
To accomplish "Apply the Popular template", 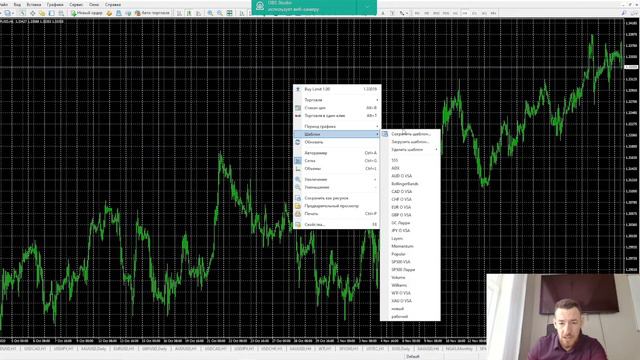I will click(x=410, y=254).
